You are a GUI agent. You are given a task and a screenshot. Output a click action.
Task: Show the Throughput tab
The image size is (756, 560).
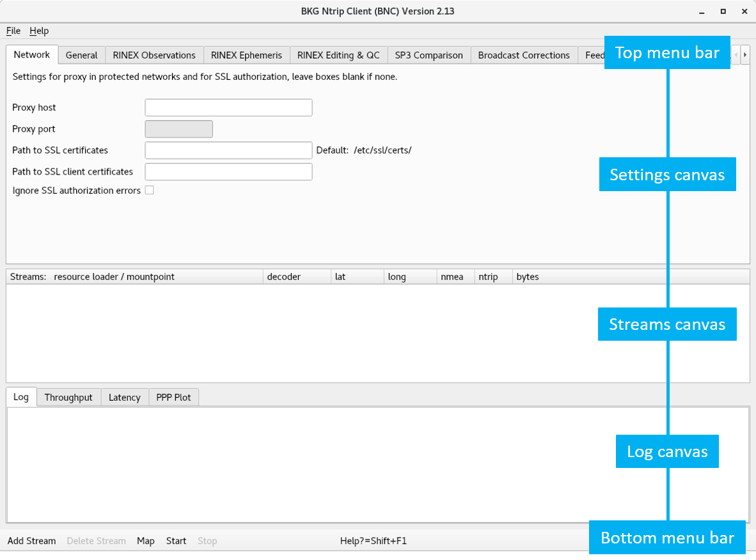[68, 397]
